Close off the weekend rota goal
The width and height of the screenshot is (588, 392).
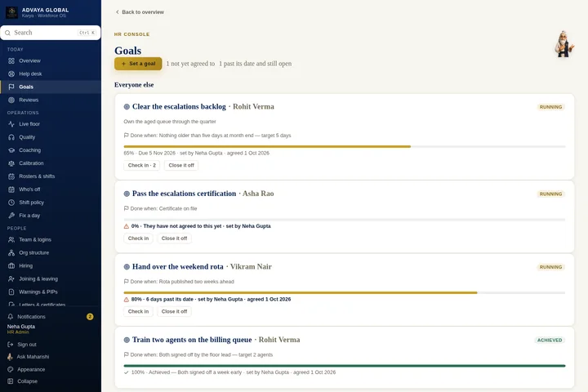175,312
